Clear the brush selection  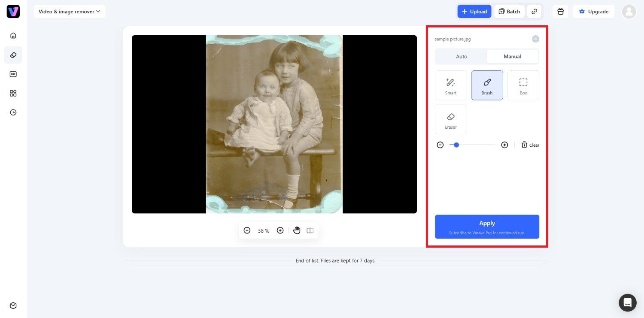[530, 145]
